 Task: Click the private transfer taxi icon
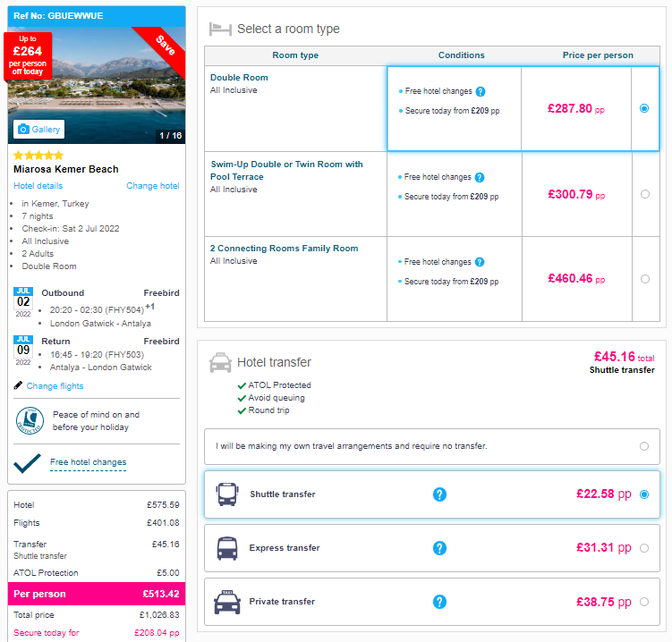(226, 602)
